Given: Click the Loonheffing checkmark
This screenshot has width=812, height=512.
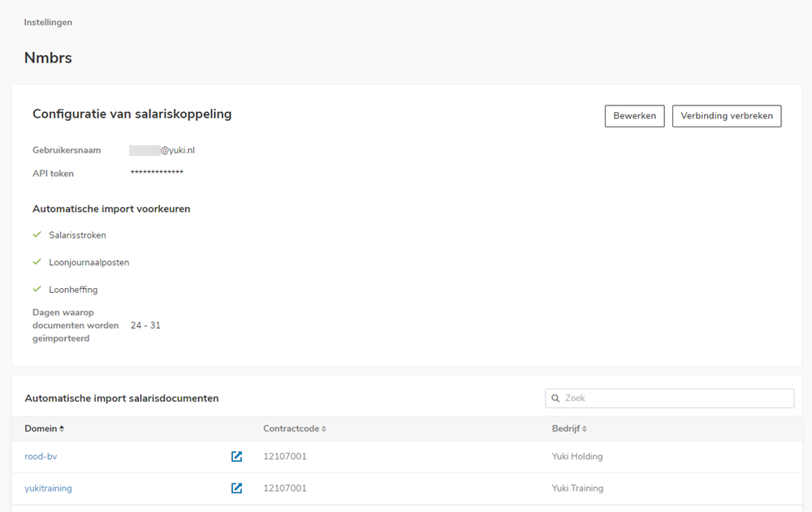Looking at the screenshot, I should (x=37, y=289).
